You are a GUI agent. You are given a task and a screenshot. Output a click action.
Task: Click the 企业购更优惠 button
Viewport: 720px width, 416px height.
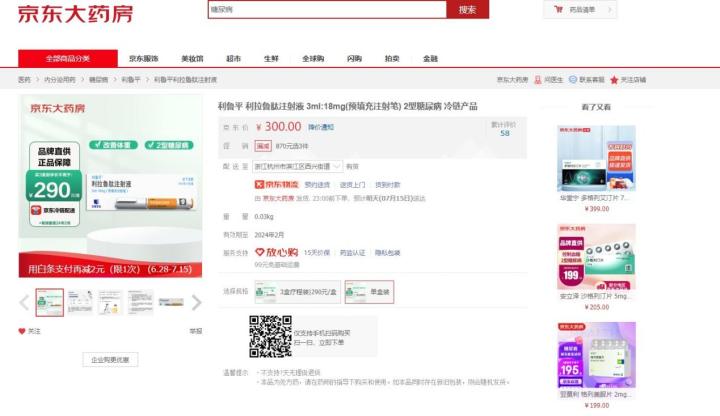(x=110, y=360)
